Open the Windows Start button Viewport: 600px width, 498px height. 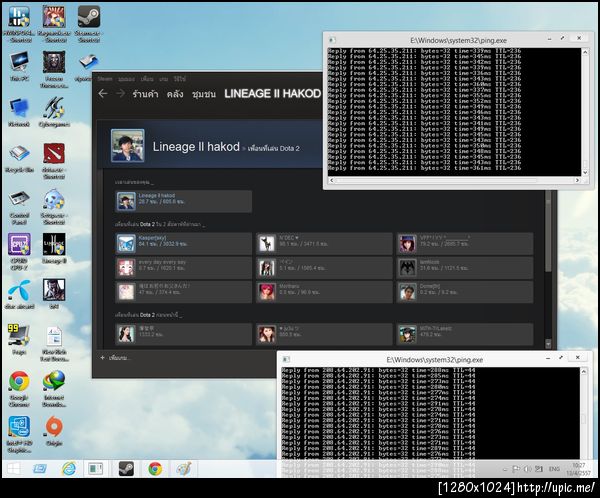pos(14,469)
